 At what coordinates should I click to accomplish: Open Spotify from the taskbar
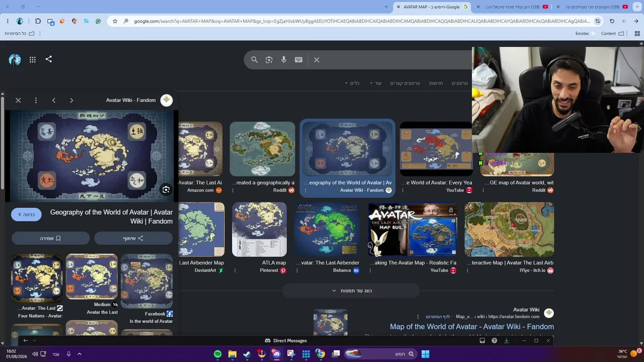click(x=218, y=354)
